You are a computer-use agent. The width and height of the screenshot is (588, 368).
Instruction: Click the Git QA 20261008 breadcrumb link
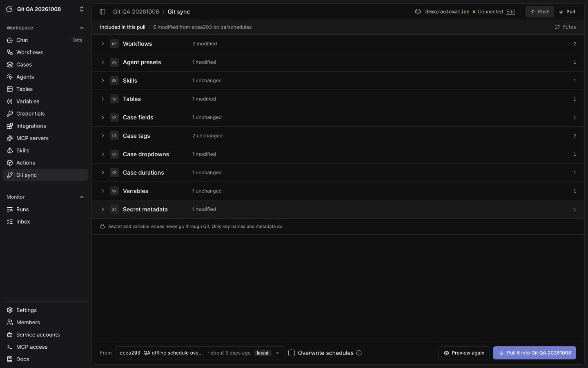pos(136,12)
